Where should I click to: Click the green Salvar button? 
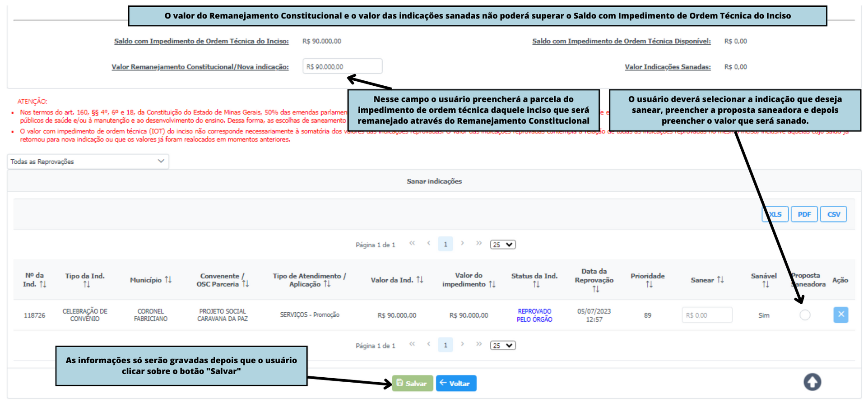coord(412,383)
